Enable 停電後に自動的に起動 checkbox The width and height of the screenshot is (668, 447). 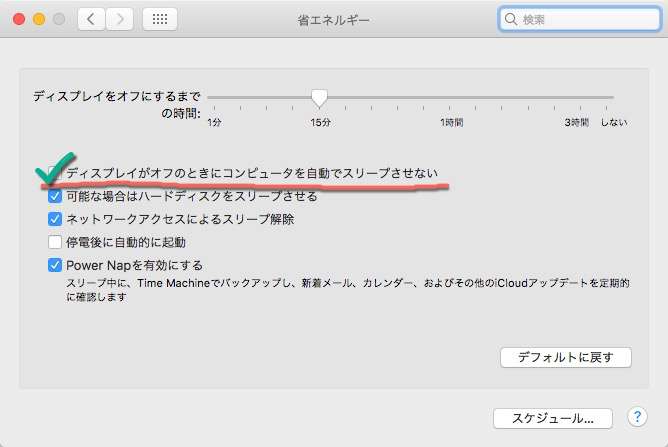coord(55,242)
